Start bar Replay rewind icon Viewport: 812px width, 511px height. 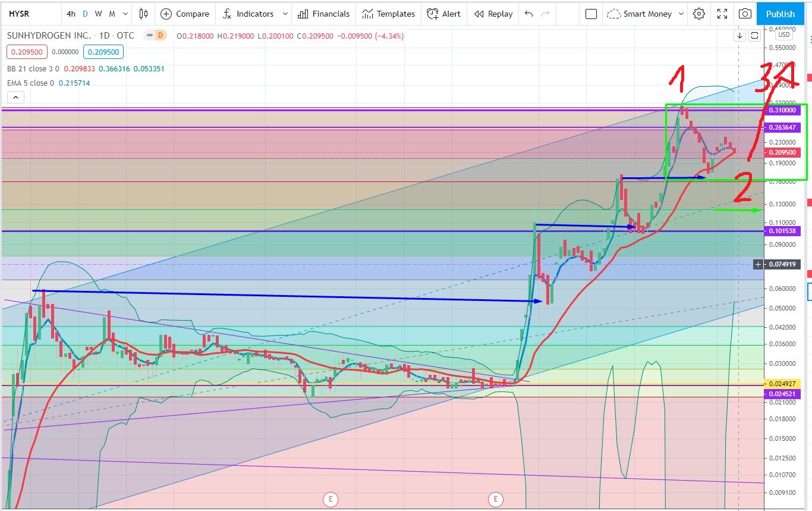pos(479,14)
